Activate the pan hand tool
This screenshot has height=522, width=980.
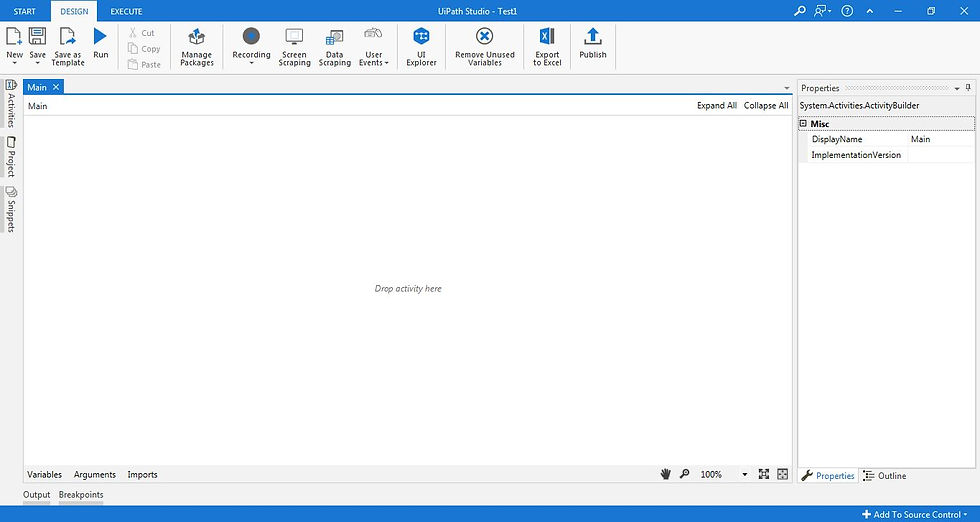pyautogui.click(x=666, y=474)
